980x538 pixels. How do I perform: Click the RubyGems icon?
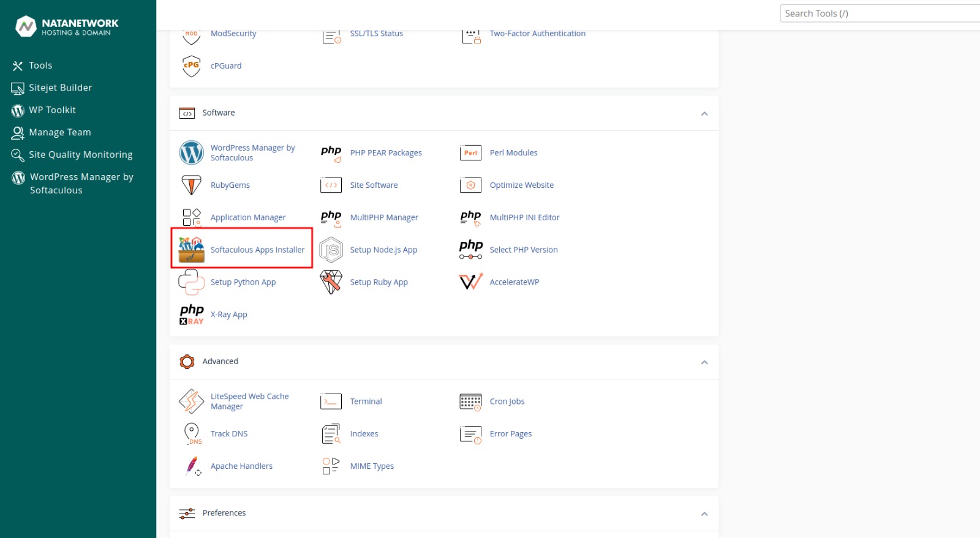[x=191, y=185]
